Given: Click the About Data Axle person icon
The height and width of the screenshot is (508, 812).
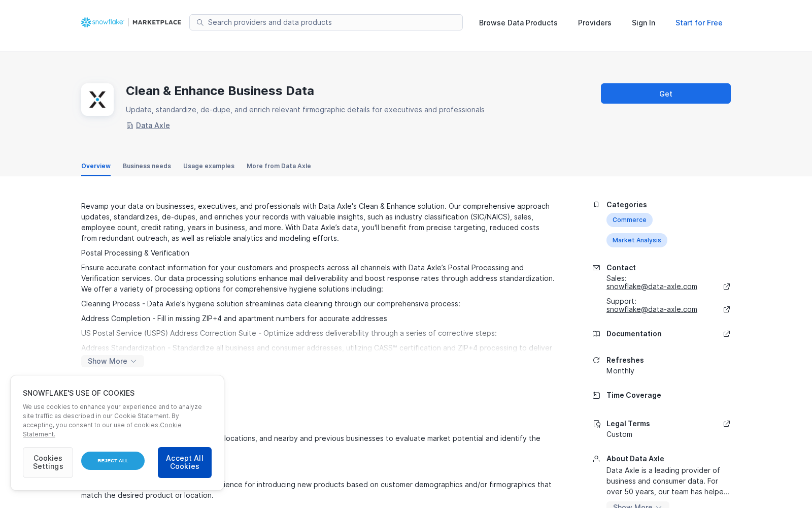Looking at the screenshot, I should tap(596, 459).
